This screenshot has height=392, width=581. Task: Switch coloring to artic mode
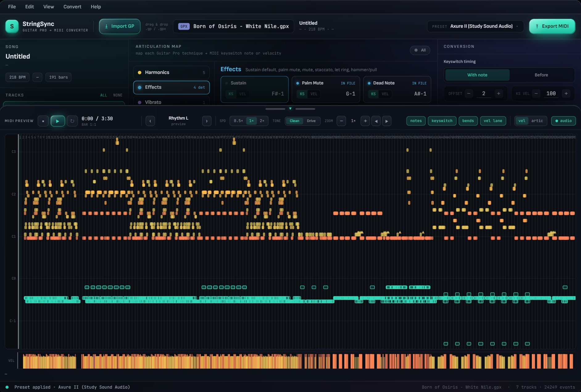[537, 121]
